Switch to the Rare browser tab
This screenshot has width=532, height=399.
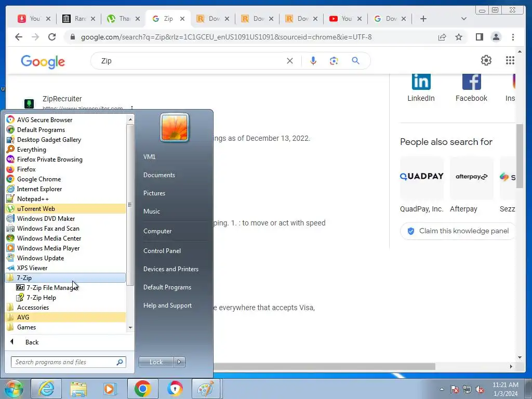coord(79,19)
